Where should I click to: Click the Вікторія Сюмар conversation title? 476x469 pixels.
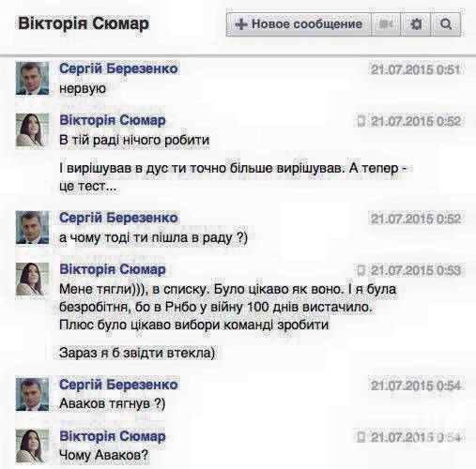84,23
